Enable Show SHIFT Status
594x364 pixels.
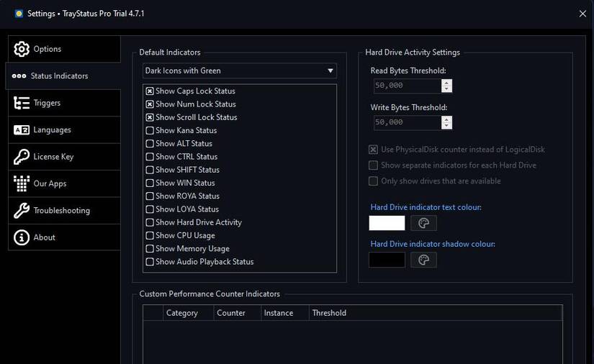pyautogui.click(x=150, y=170)
